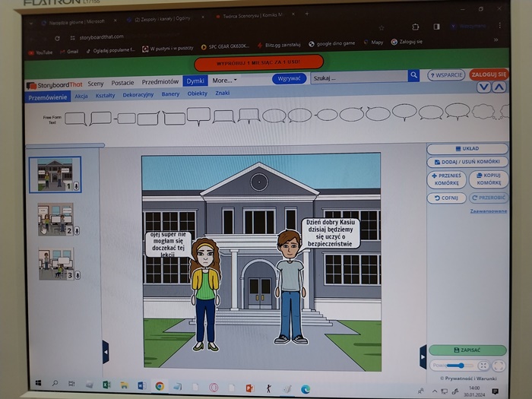Reload the page in browser
Viewport: 532px width, 399px height.
tap(57, 38)
